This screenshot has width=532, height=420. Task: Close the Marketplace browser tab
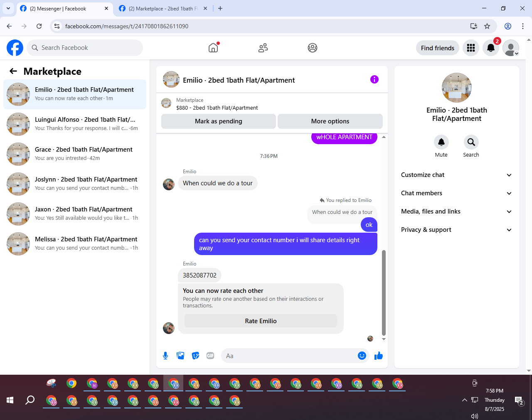click(205, 8)
